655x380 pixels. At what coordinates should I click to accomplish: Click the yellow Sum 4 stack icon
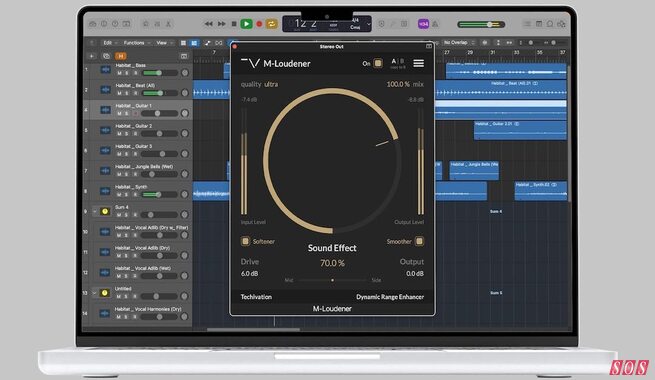click(105, 211)
